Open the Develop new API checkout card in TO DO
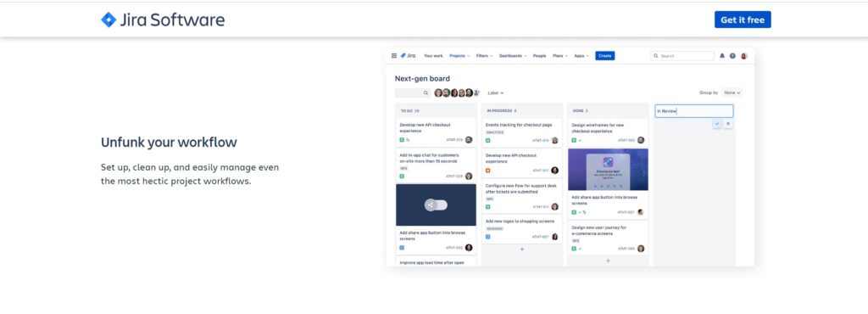This screenshot has width=868, height=314. (x=437, y=132)
